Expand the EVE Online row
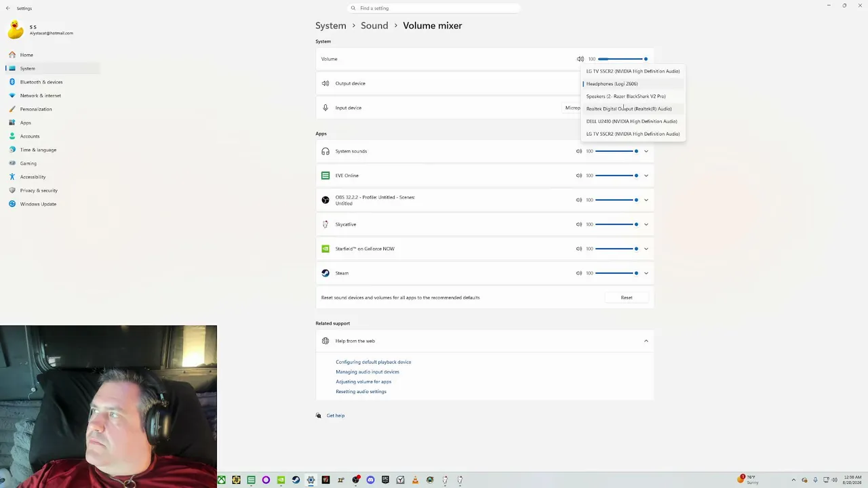 click(x=646, y=176)
